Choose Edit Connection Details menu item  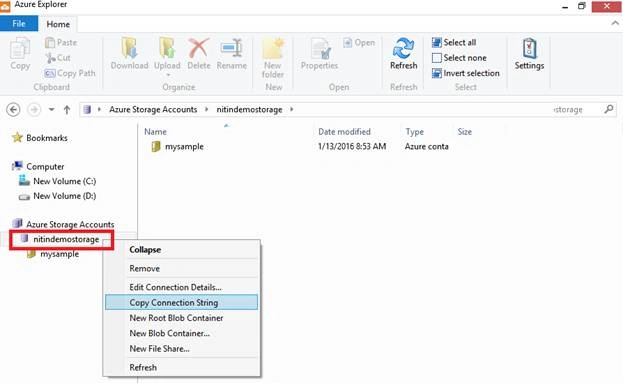pos(182,287)
